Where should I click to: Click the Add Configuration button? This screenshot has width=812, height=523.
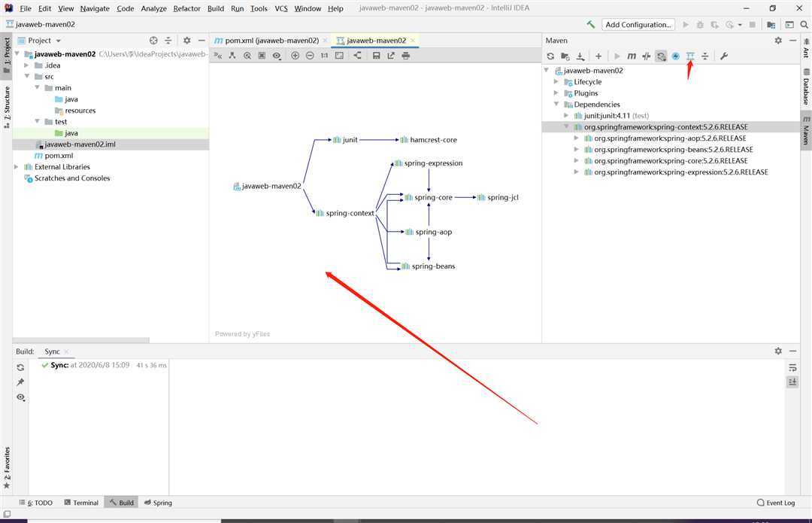(638, 25)
